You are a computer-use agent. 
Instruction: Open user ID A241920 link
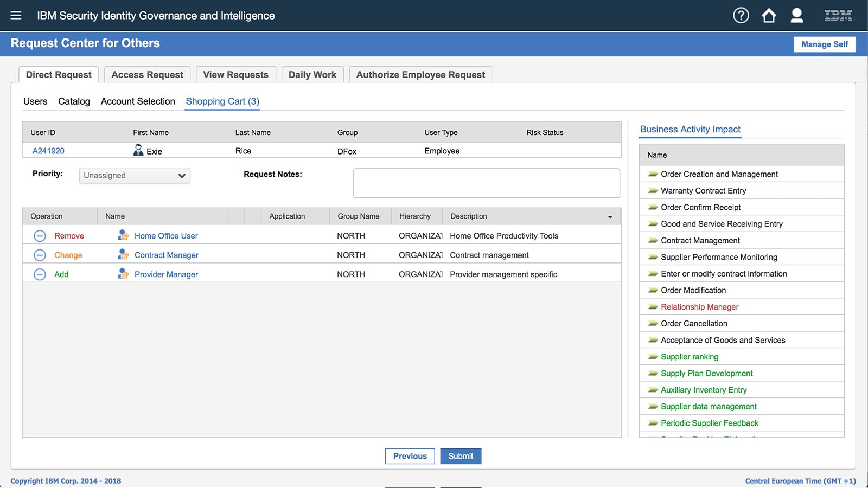tap(48, 151)
